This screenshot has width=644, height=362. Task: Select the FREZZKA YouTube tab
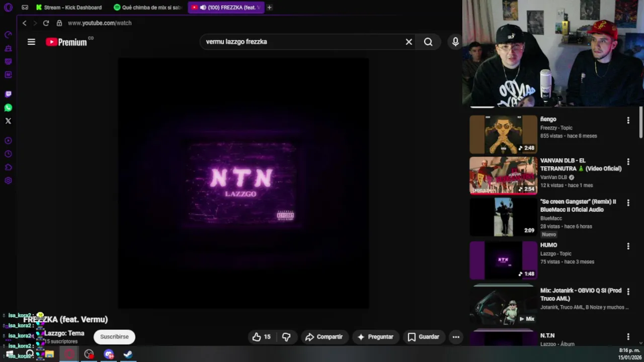tap(226, 8)
